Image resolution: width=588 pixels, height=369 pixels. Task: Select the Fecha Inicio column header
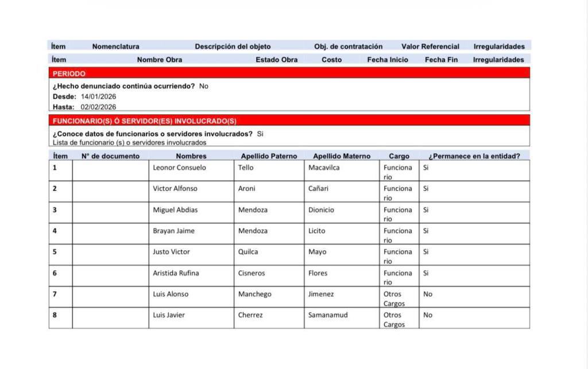click(388, 60)
